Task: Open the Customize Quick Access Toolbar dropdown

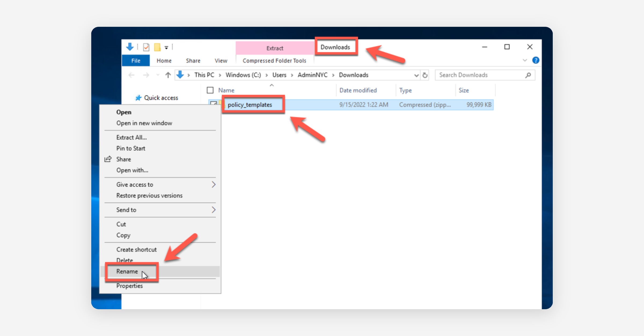Action: click(166, 47)
